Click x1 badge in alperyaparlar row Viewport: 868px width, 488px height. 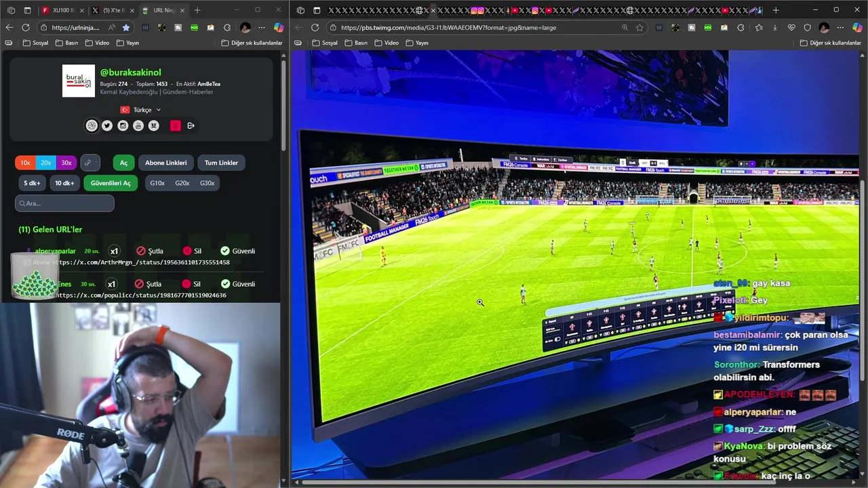115,251
